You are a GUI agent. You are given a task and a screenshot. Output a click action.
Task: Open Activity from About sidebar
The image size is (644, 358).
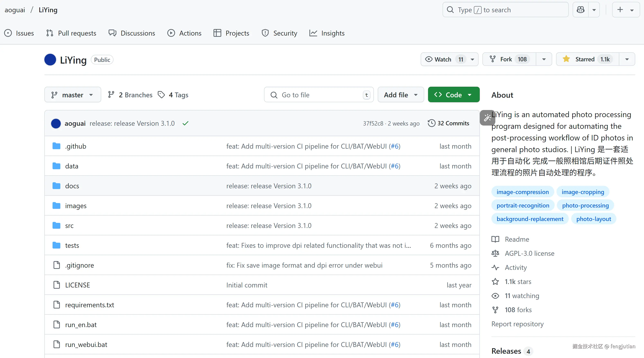pyautogui.click(x=516, y=267)
